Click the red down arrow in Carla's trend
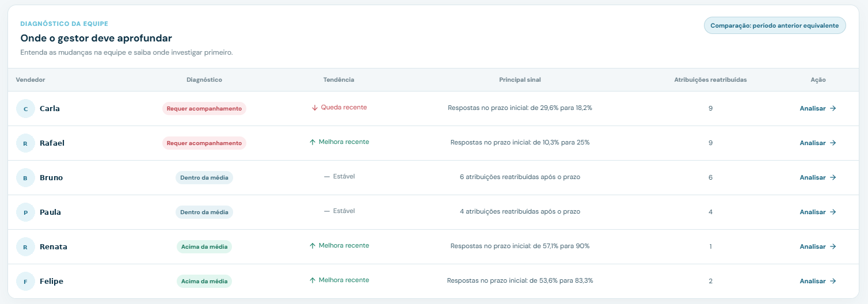Image resolution: width=868 pixels, height=304 pixels. click(x=314, y=108)
